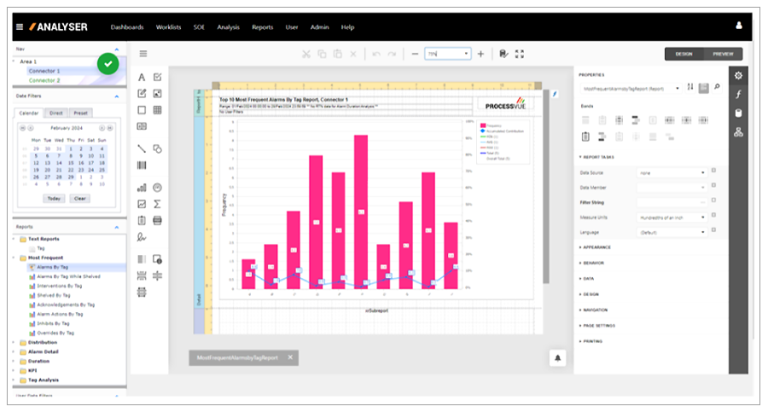Viewport: 768px width, 412px height.
Task: Select the Sigma summary tool
Action: (x=157, y=204)
